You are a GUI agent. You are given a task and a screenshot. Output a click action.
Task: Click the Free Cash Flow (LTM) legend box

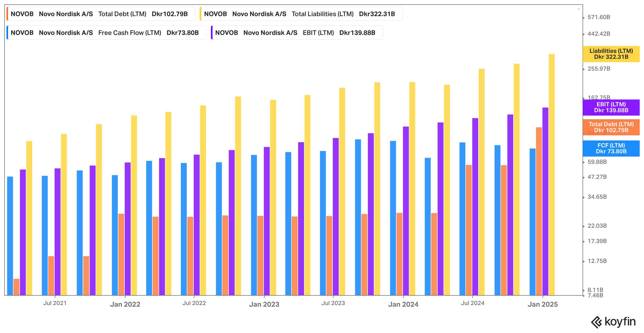(106, 33)
